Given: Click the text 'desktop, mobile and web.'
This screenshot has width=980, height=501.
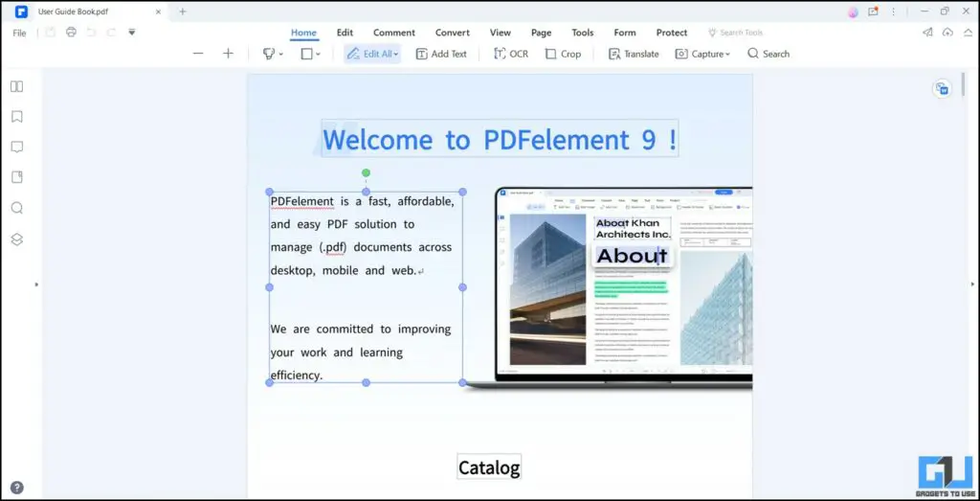Looking at the screenshot, I should (344, 271).
